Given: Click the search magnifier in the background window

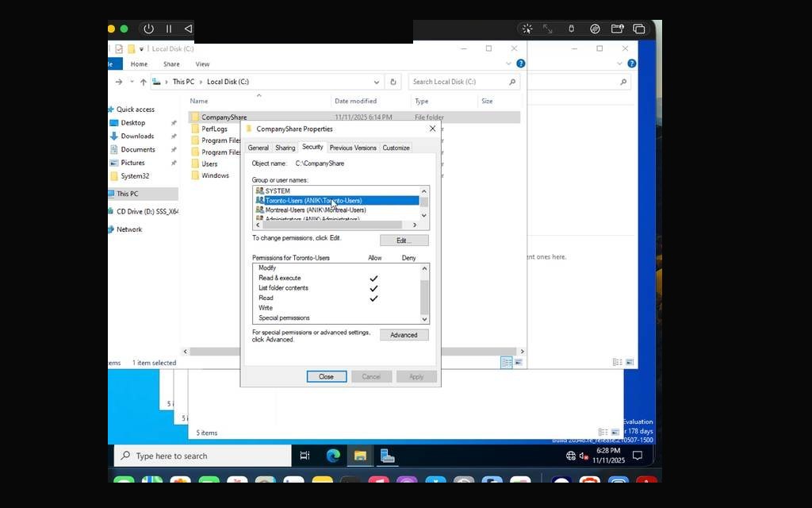Looking at the screenshot, I should (x=623, y=82).
